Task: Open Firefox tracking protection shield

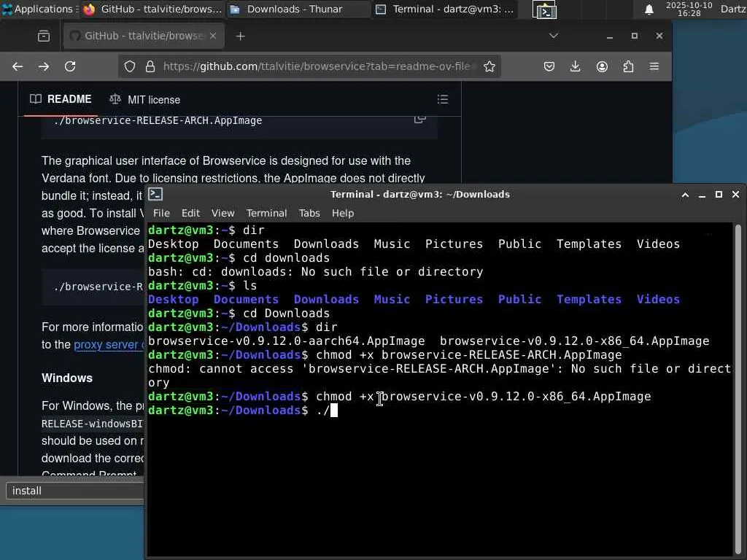Action: pyautogui.click(x=130, y=66)
